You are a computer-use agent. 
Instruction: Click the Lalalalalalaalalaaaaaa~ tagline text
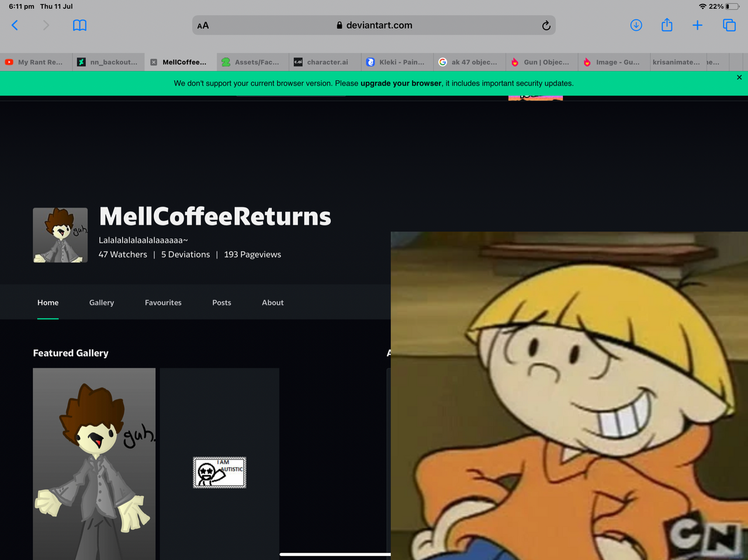coord(143,240)
